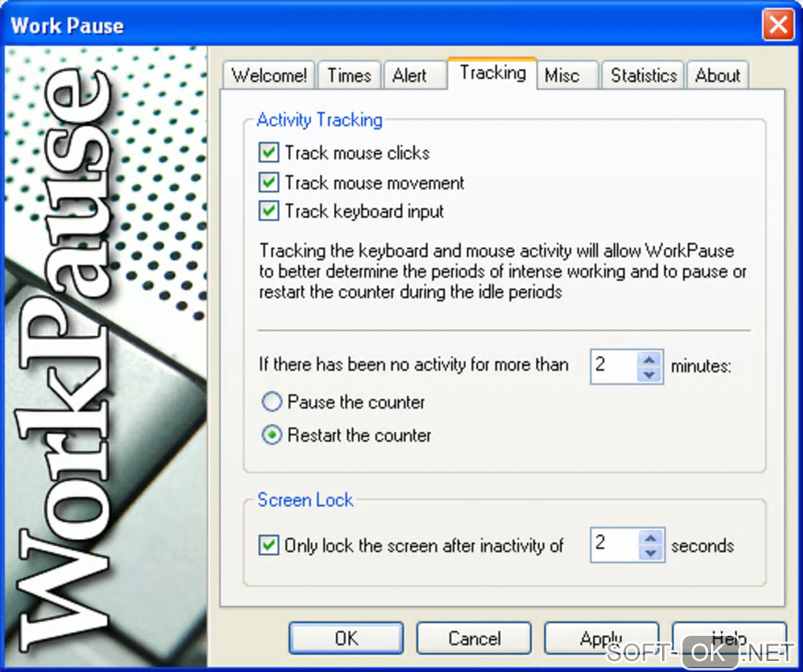Confirm settings with OK button
The image size is (803, 672).
pos(346,637)
